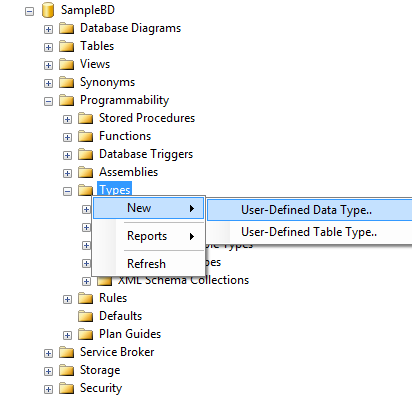This screenshot has width=412, height=399.
Task: Select the Storage label
Action: point(100,370)
